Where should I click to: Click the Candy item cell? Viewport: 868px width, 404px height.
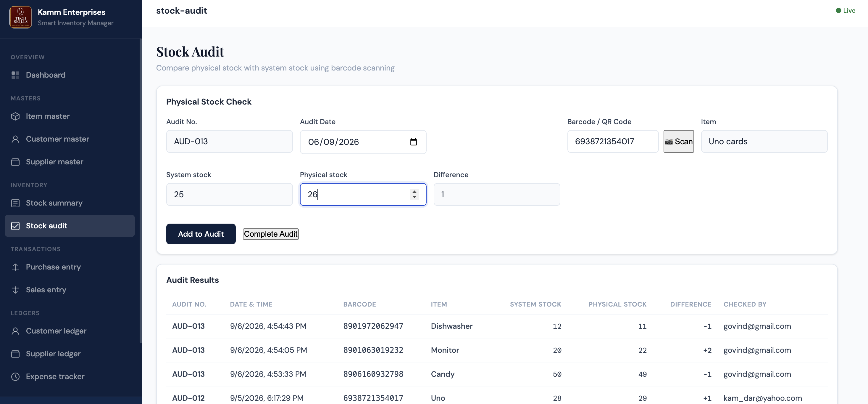pyautogui.click(x=442, y=374)
